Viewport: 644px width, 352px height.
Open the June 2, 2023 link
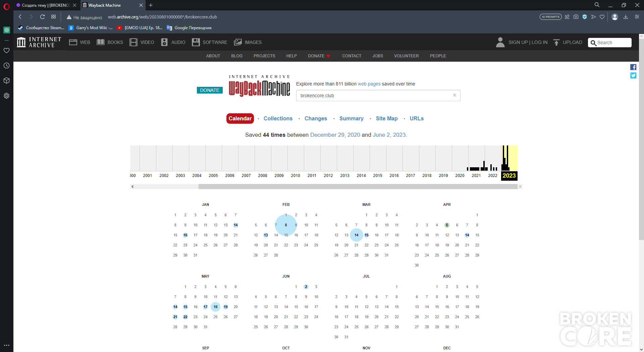389,135
